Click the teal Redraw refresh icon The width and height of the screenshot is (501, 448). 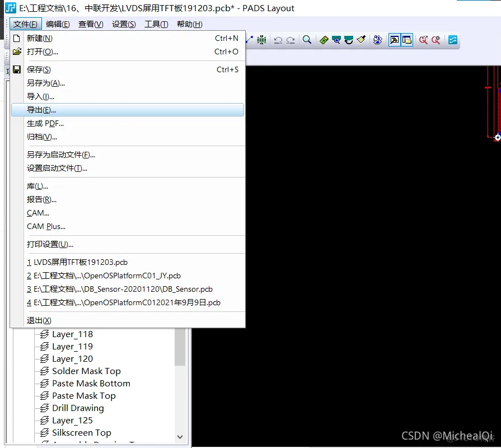click(349, 40)
